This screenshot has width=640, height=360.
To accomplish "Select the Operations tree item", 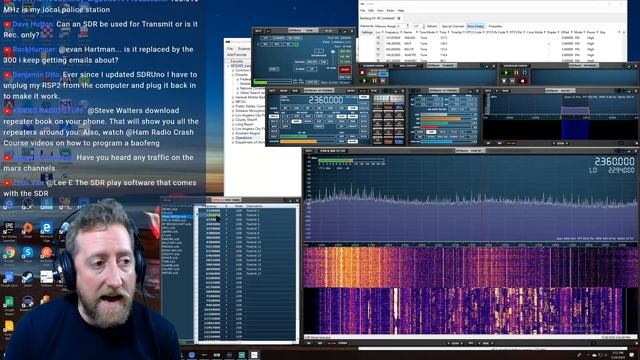I will tap(244, 138).
